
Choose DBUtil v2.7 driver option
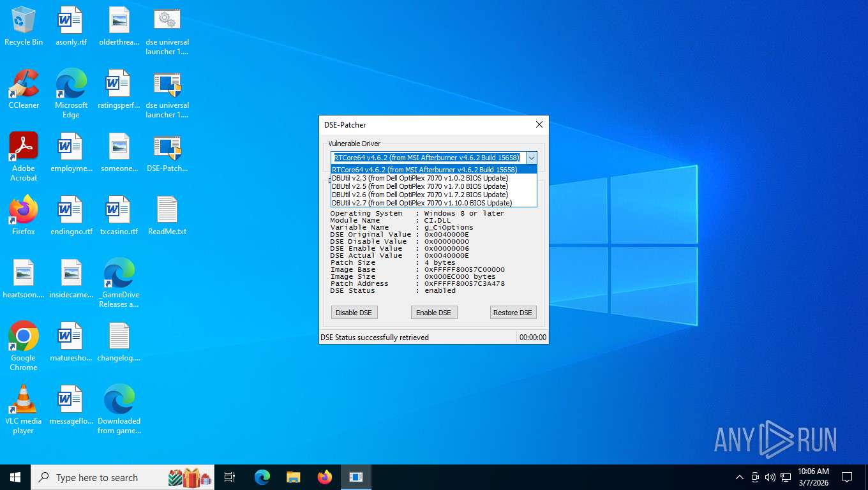click(434, 203)
